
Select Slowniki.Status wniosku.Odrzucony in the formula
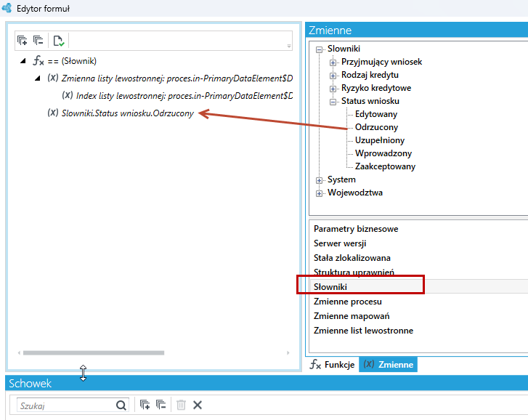(128, 113)
